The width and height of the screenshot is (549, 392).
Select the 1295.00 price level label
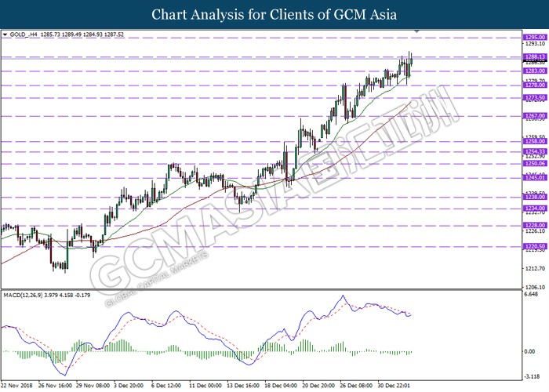coord(535,38)
